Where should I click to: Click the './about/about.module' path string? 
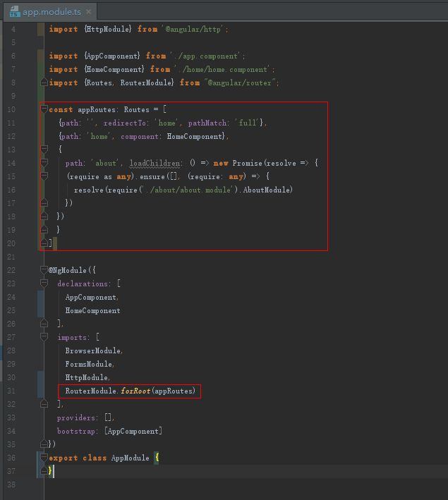[x=187, y=190]
